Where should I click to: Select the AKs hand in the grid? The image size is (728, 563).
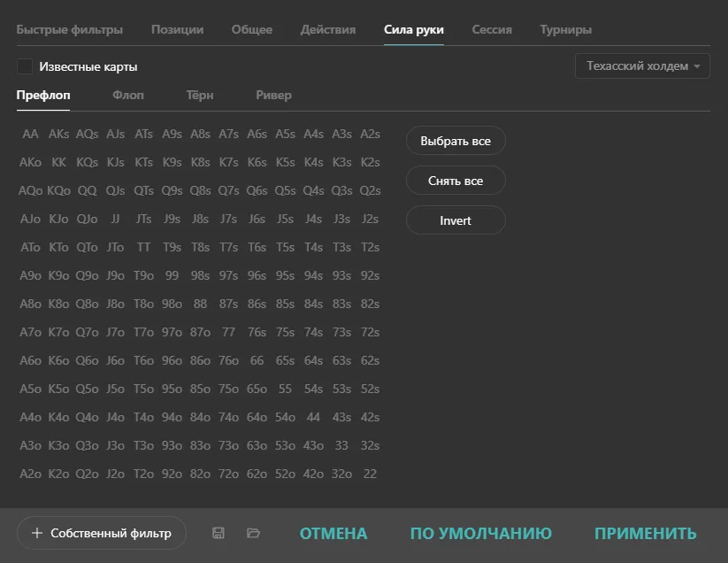click(59, 134)
